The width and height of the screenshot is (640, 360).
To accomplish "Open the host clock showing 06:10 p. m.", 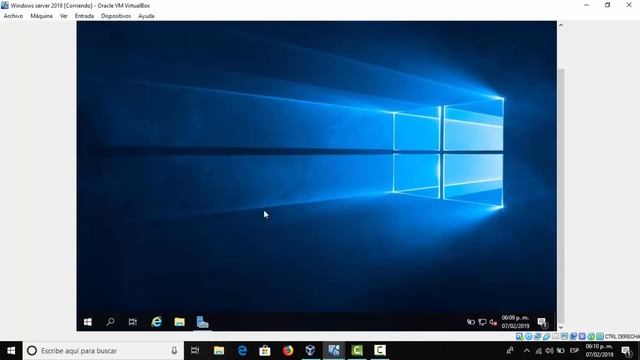I will pyautogui.click(x=599, y=351).
